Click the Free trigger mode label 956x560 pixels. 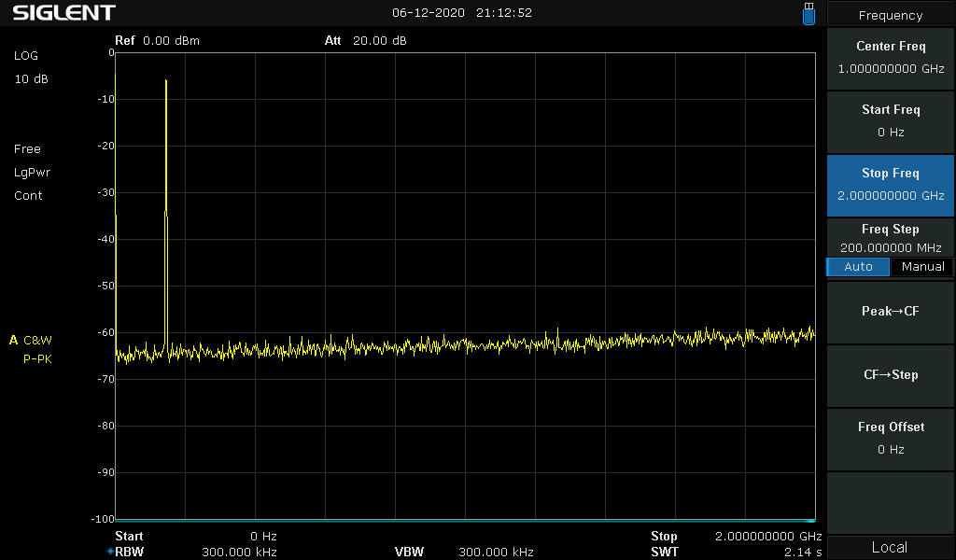pos(27,149)
